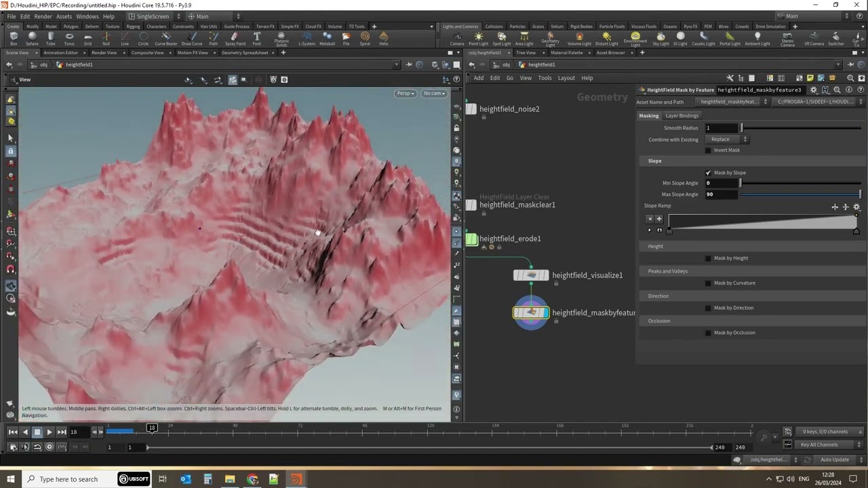The width and height of the screenshot is (868, 488).
Task: Select the Grid shelf tool
Action: 87,39
